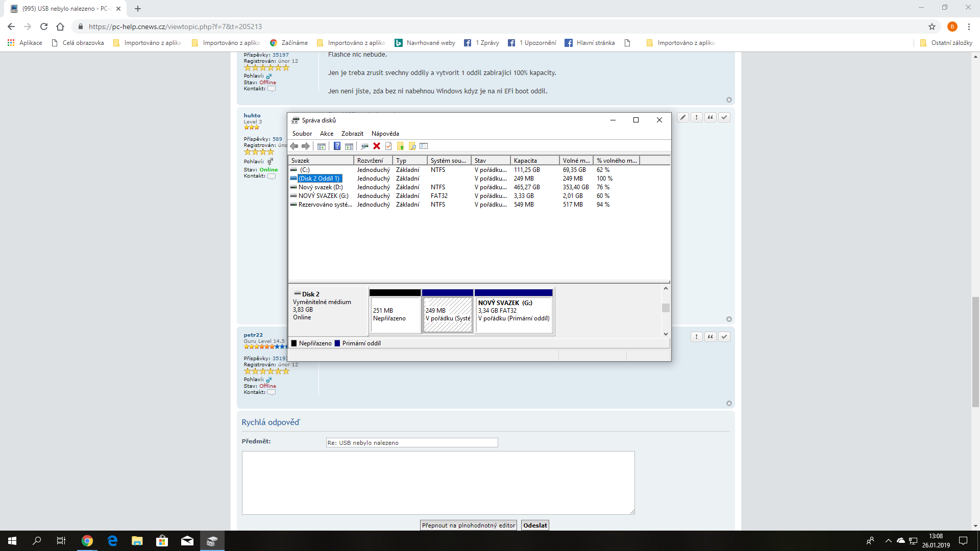Click the blue Help question mark icon
Screen dimensions: 980x551
point(337,146)
